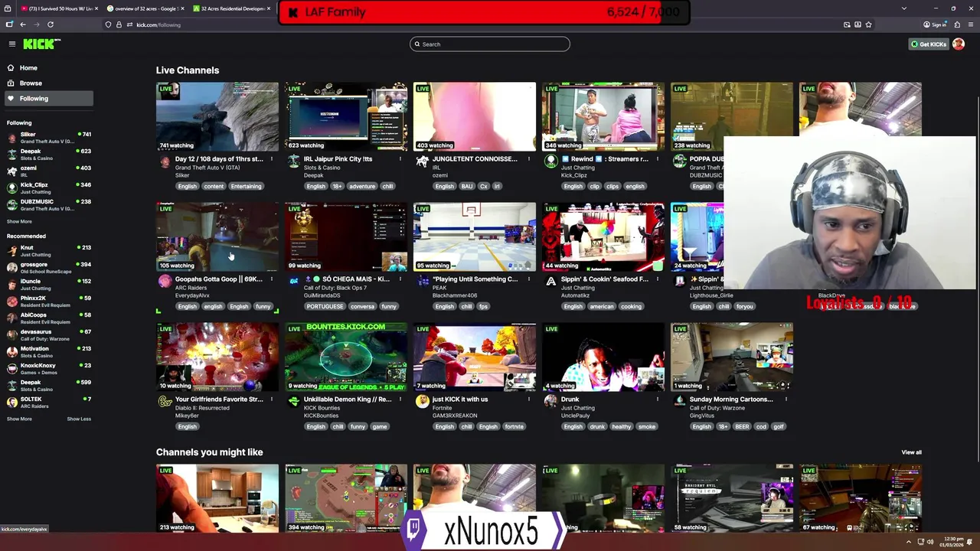
Task: Open Browse in the sidebar
Action: 50,83
